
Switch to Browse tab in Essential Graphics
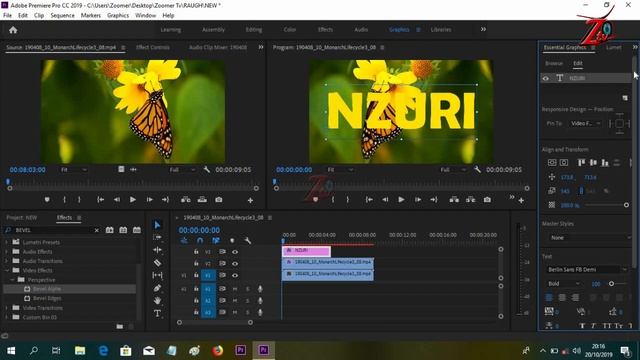point(554,63)
